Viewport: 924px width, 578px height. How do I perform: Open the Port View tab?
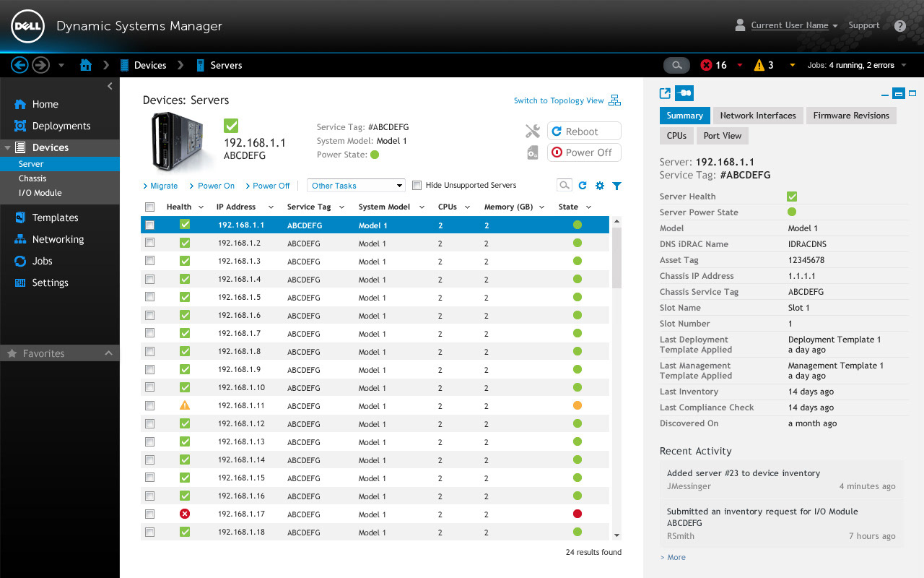[722, 136]
